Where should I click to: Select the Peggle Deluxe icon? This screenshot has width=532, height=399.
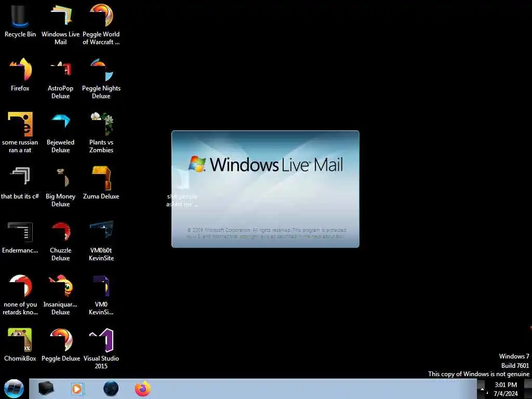[x=60, y=344]
